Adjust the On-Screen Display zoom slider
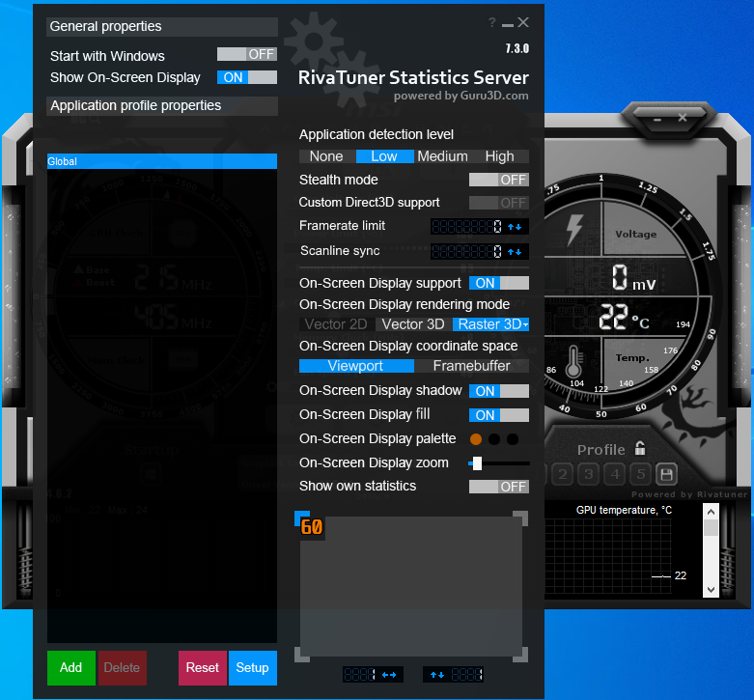The height and width of the screenshot is (700, 754). point(477,463)
